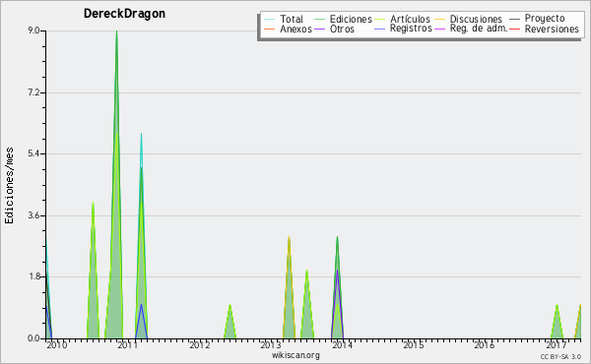Screen dimensions: 591x364
Task: Click the 2015 x-axis label
Action: (413, 345)
